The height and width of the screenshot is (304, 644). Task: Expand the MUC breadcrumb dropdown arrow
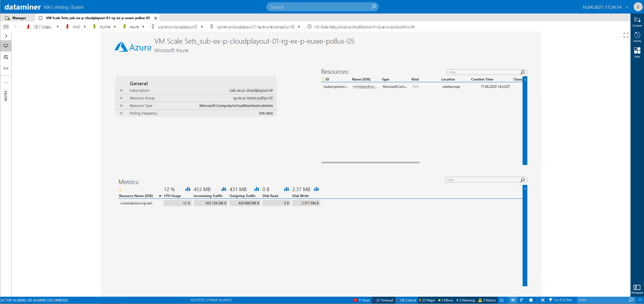click(x=85, y=27)
